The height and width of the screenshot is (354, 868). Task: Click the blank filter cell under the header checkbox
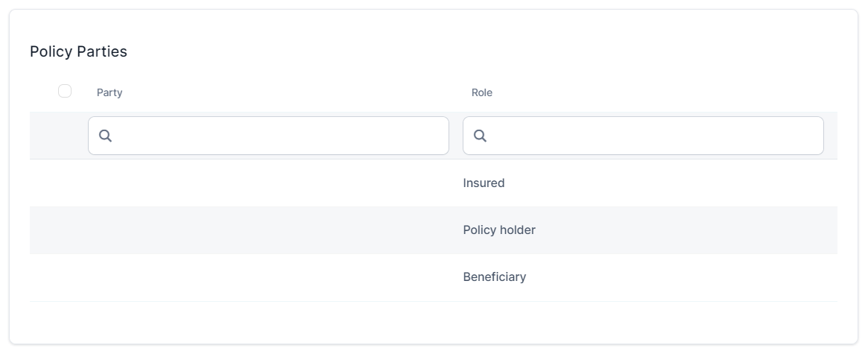click(59, 136)
